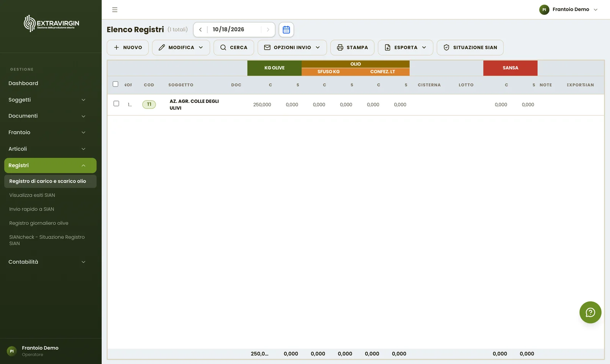Open the Esporta dropdown
Viewport: 610px width, 364px height.
pos(405,48)
